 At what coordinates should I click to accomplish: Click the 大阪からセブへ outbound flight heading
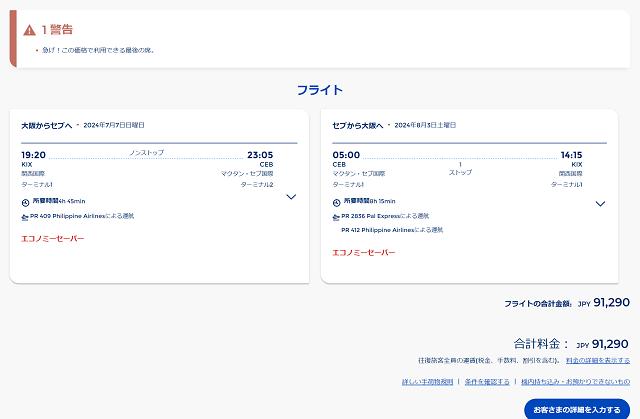click(x=46, y=125)
